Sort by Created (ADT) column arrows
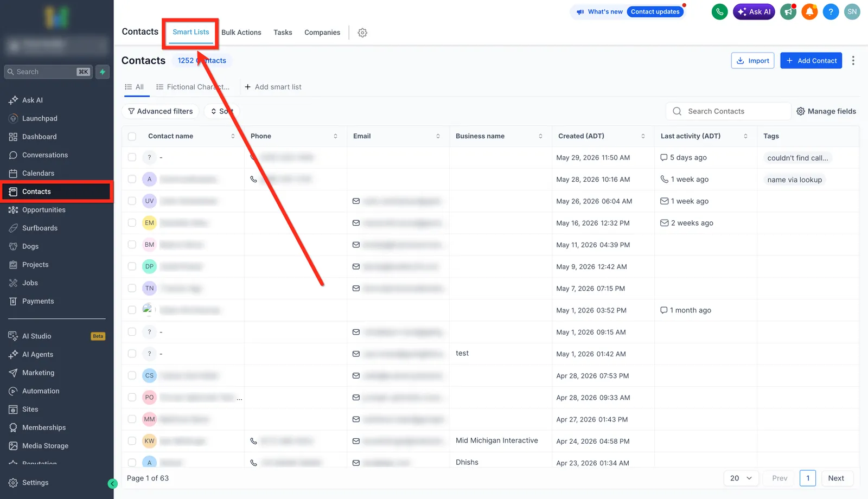Image resolution: width=868 pixels, height=499 pixels. pos(643,136)
